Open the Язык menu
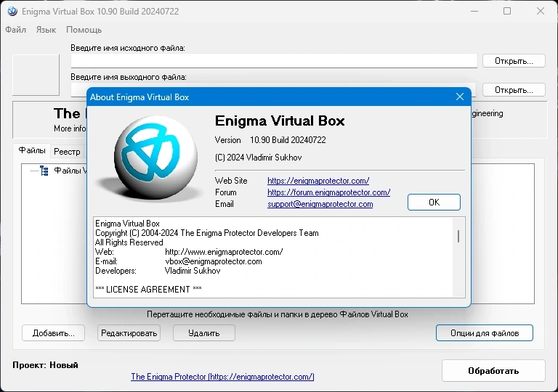Screen dimensions: 558x392 (x=46, y=30)
